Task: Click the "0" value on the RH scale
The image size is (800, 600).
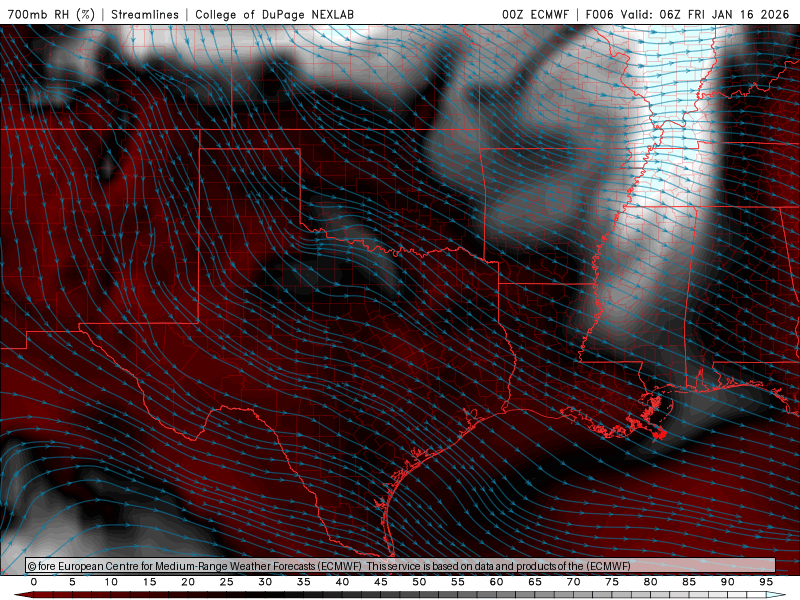Action: pos(34,582)
